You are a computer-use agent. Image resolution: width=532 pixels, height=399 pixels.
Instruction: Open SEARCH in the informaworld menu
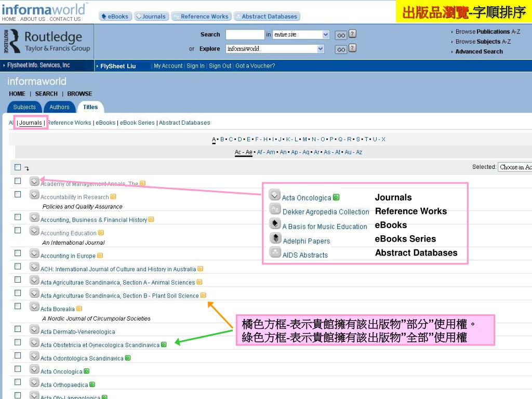click(46, 94)
